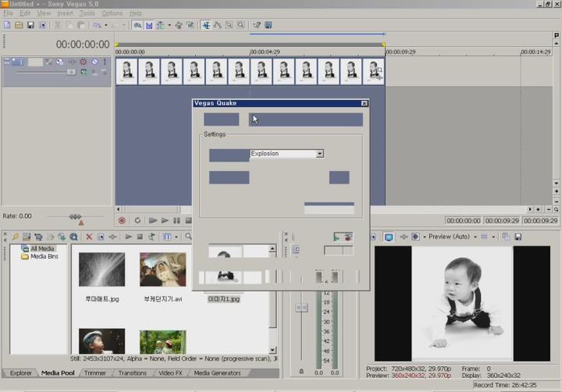Select All Media in the media tree

coord(42,248)
